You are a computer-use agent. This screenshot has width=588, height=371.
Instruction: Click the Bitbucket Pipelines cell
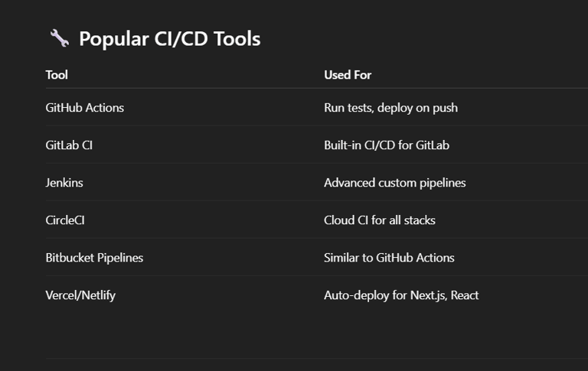[x=94, y=258]
